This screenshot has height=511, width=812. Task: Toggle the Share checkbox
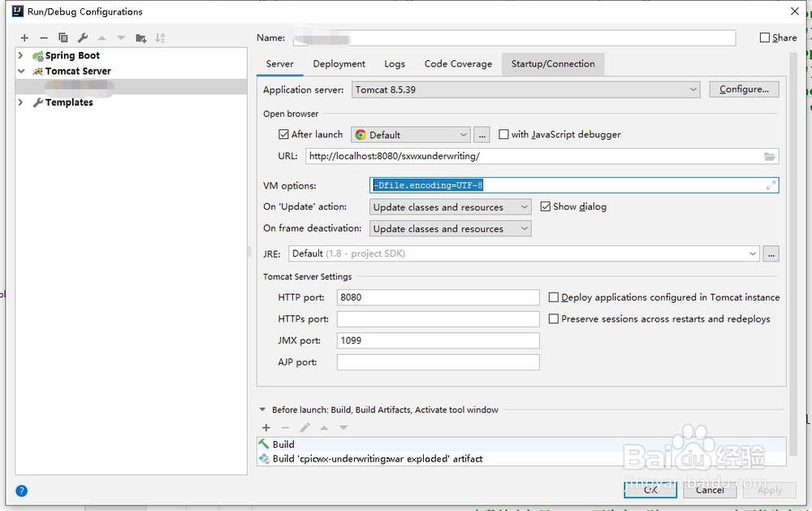point(764,38)
